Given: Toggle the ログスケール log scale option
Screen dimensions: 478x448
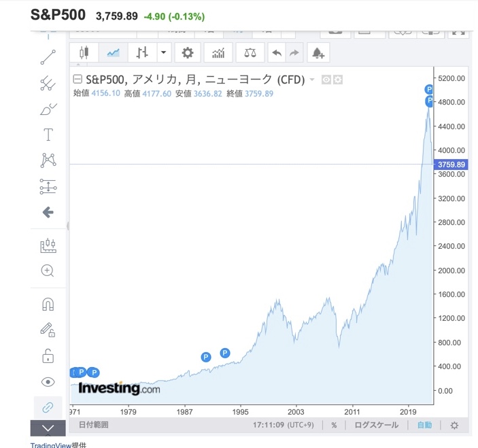Looking at the screenshot, I should pos(377,425).
